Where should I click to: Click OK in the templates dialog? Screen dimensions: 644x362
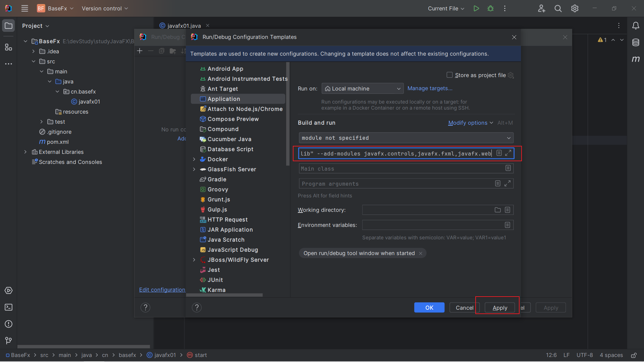click(429, 307)
